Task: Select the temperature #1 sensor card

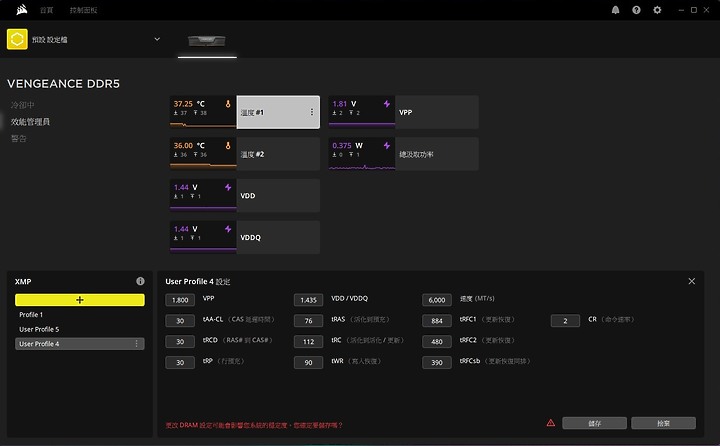Action: click(245, 112)
